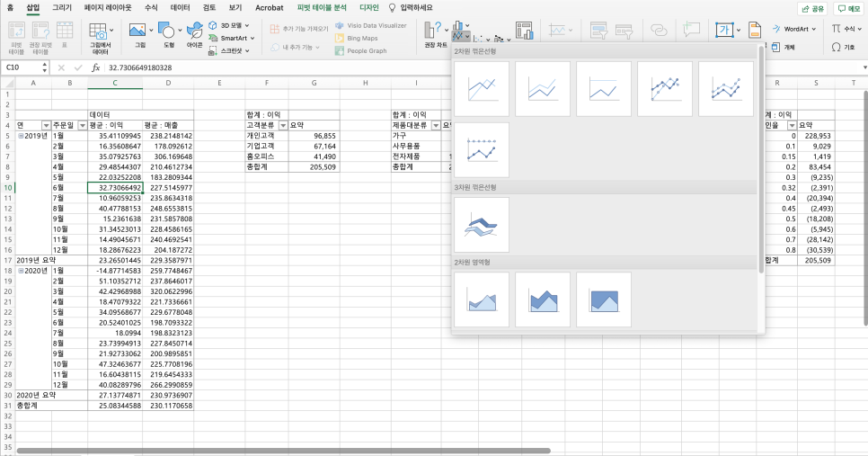Viewport: 868px width, 456px height.
Task: Click the active line chart icon
Action: click(x=457, y=36)
